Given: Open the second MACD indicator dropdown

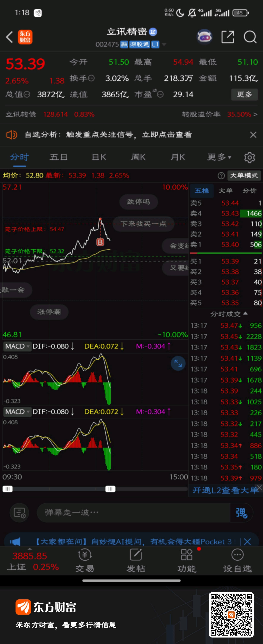Looking at the screenshot, I should click(x=17, y=412).
